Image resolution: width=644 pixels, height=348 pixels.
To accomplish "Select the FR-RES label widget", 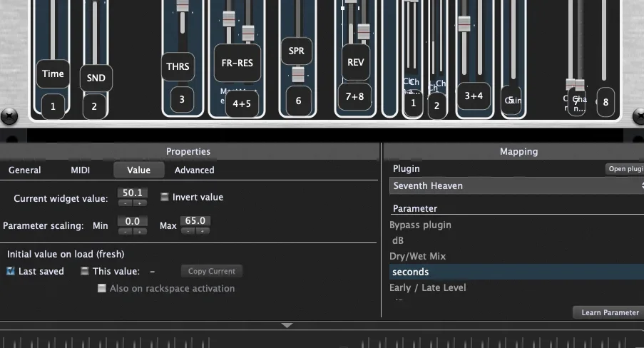I will coord(237,63).
